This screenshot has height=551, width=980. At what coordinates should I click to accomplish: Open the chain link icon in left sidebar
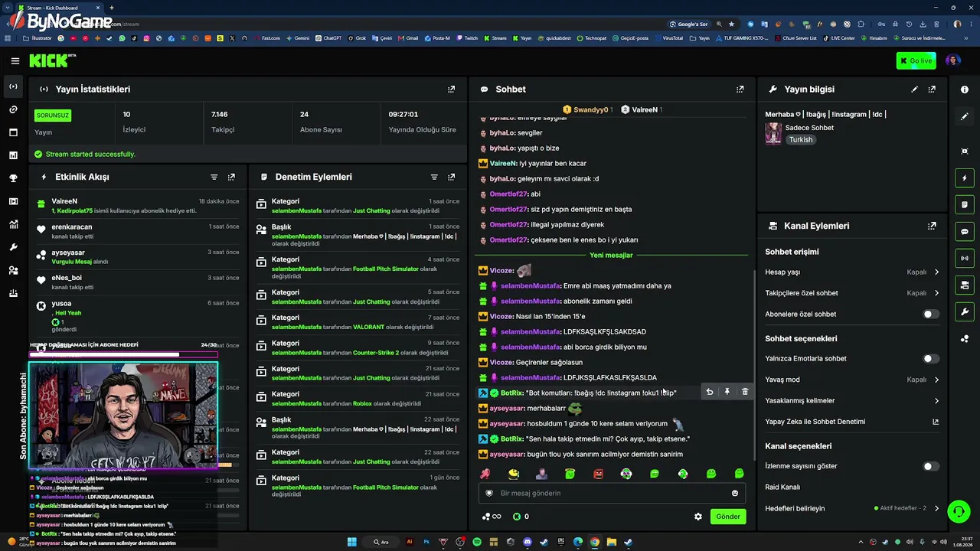pos(13,109)
